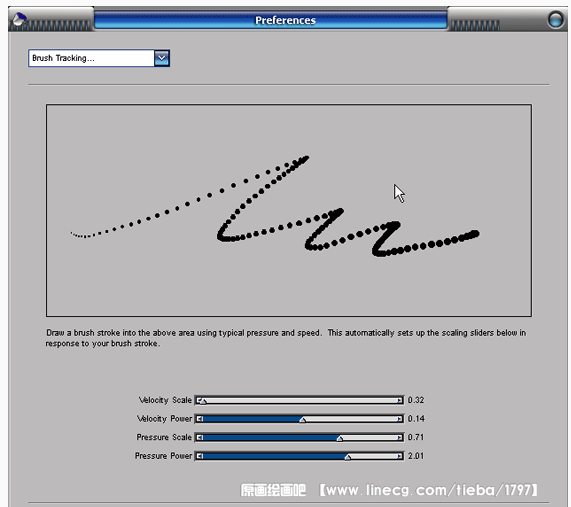
Task: Click the Pressure Power value 2.01
Action: 416,456
